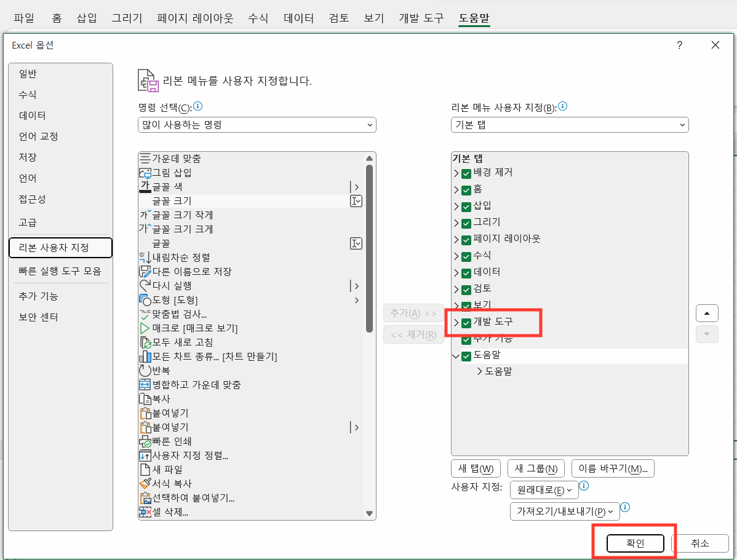
Task: Click the 이름 바꾸기 button
Action: tap(613, 468)
